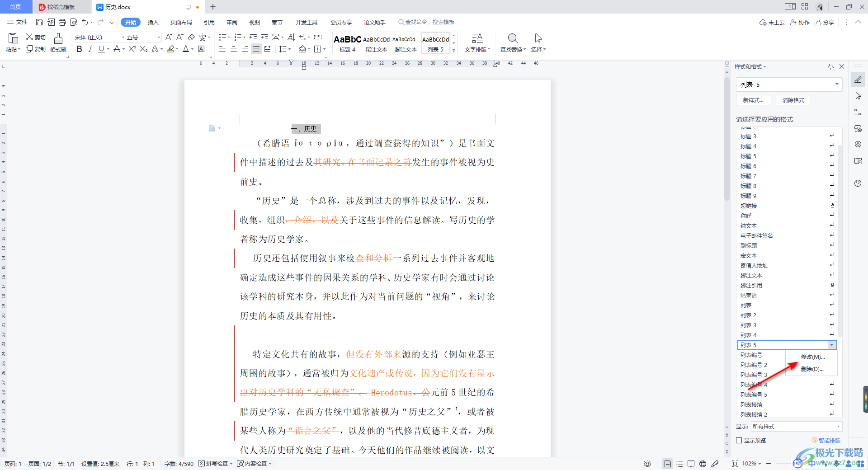Copy the selection with 复制
The height and width of the screenshot is (470, 868).
tap(36, 49)
